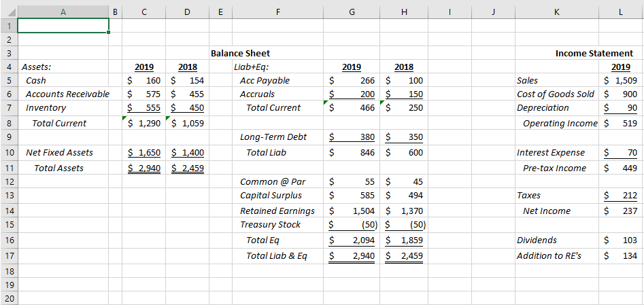Select the Long-Term Debt label
This screenshot has height=305, width=644.
point(273,137)
